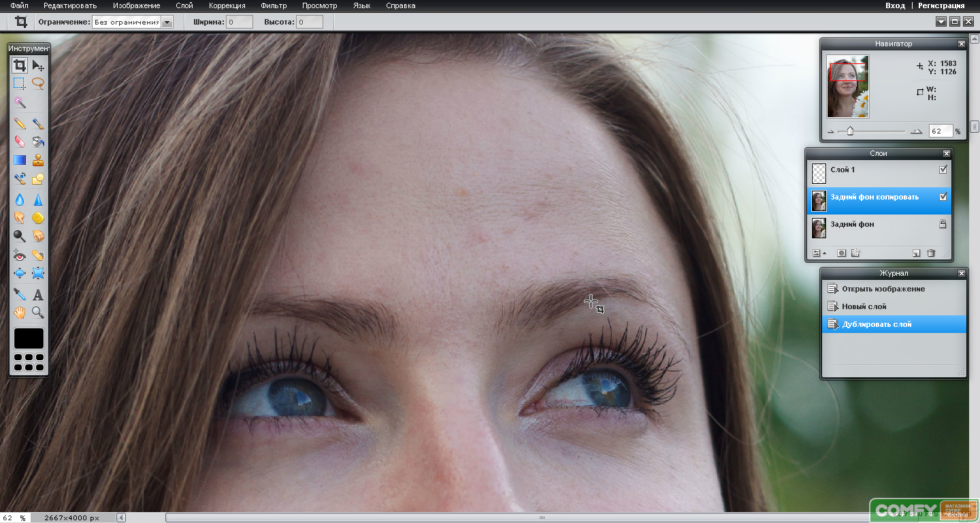This screenshot has width=980, height=523.
Task: Expand the layer settings toggle in Layers panel
Action: coord(819,253)
